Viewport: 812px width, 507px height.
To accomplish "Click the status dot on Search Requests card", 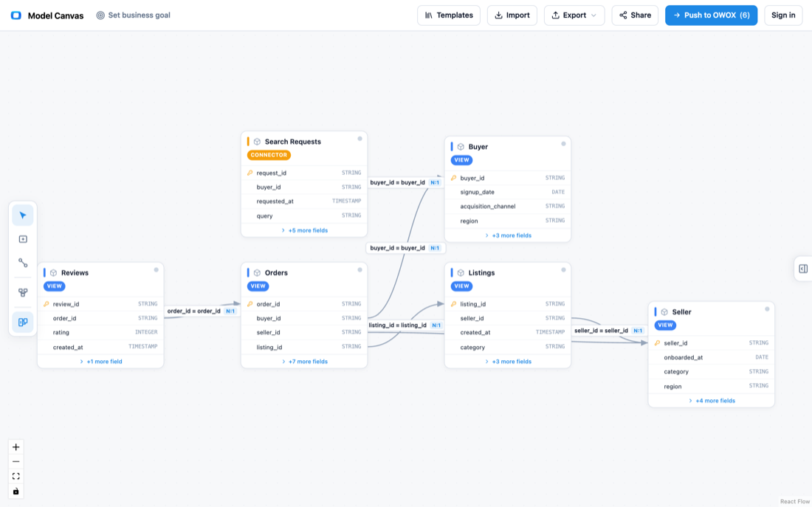I will pos(360,139).
